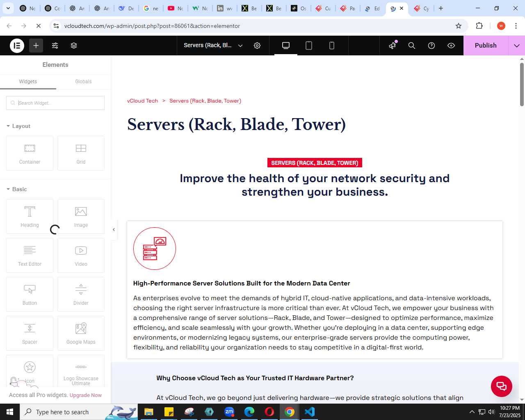
Task: Close the current Elementor browser tab
Action: click(402, 8)
